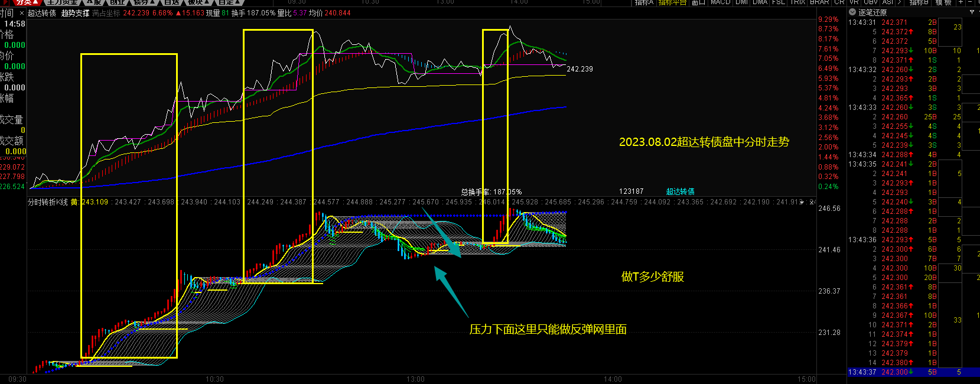The width and height of the screenshot is (980, 384).
Task: Pick the VR indicator tab
Action: point(854,2)
